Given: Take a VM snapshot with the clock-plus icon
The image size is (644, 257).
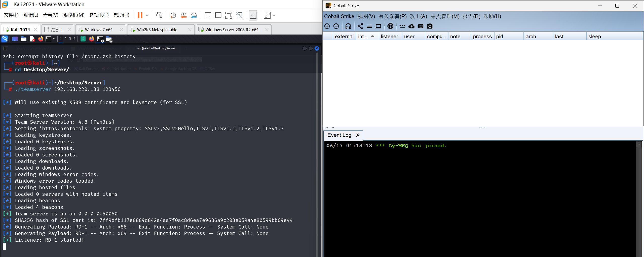Looking at the screenshot, I should (x=173, y=15).
